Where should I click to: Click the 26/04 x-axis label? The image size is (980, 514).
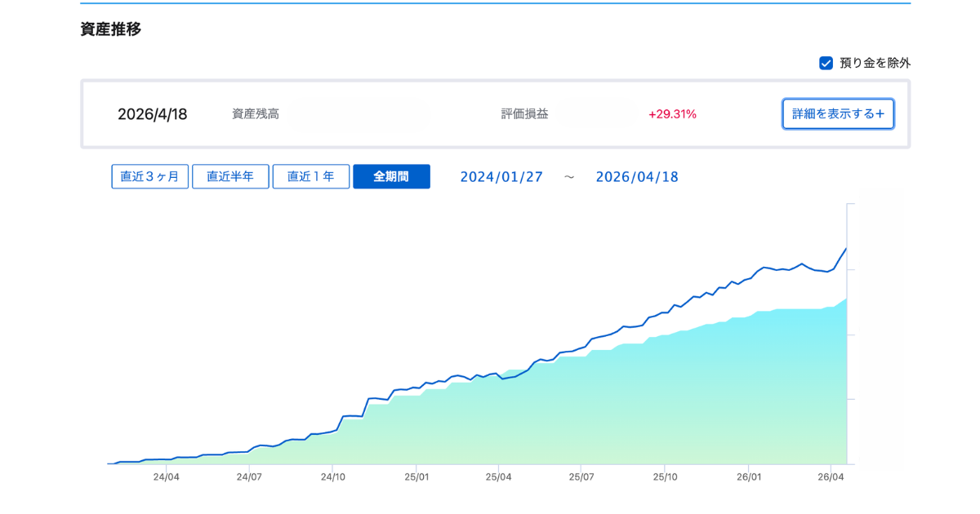(830, 477)
